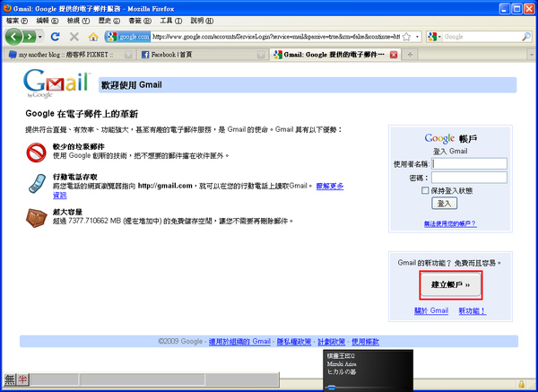Click the Google logo in sign-in box
538x392 pixels.
[x=439, y=138]
